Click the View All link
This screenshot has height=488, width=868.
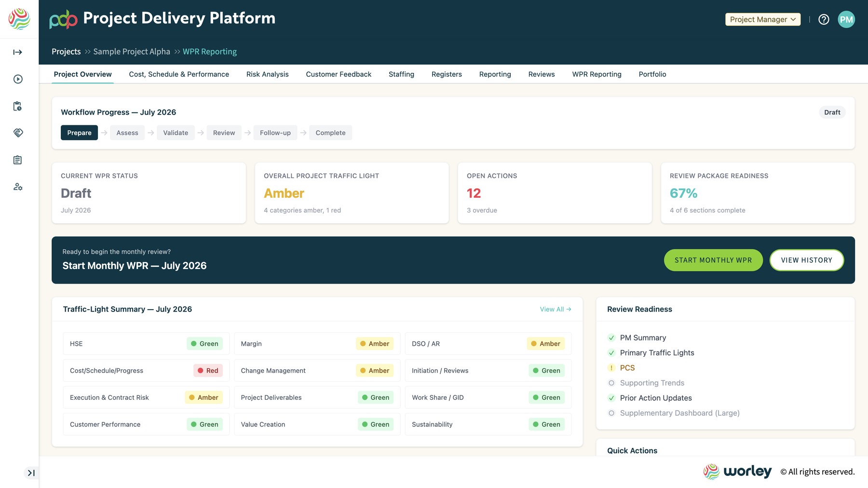pyautogui.click(x=556, y=309)
